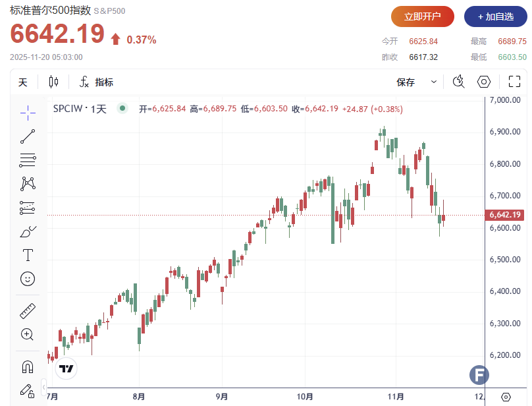532x406 pixels.
Task: Toggle lock all drawing tools
Action: pos(28,390)
